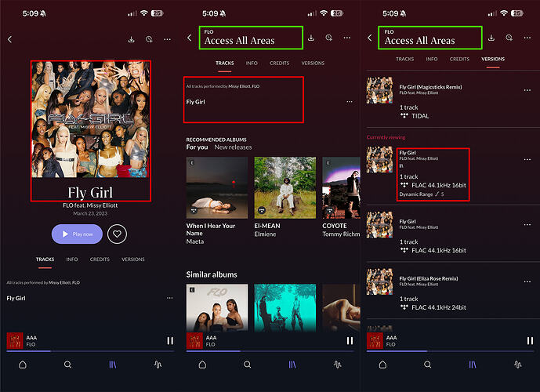This screenshot has width=540, height=392.
Task: Select the TRACKS tab on the right screen
Action: tap(405, 60)
